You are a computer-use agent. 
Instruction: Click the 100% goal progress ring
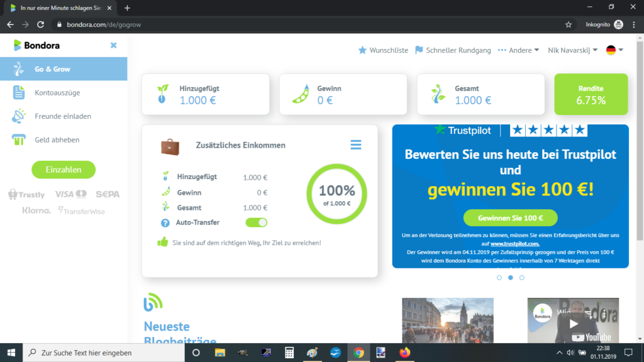[x=337, y=194]
